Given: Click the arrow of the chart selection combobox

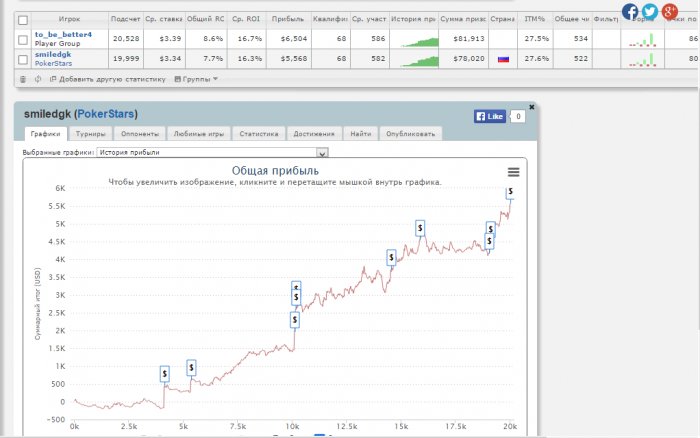Looking at the screenshot, I should [322, 153].
